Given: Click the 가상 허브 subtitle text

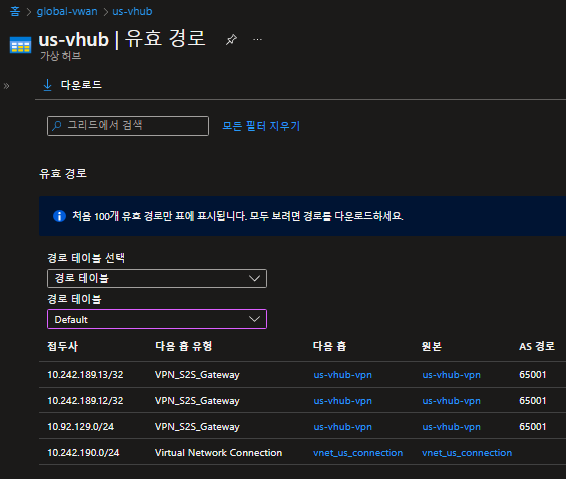Looking at the screenshot, I should pyautogui.click(x=60, y=56).
